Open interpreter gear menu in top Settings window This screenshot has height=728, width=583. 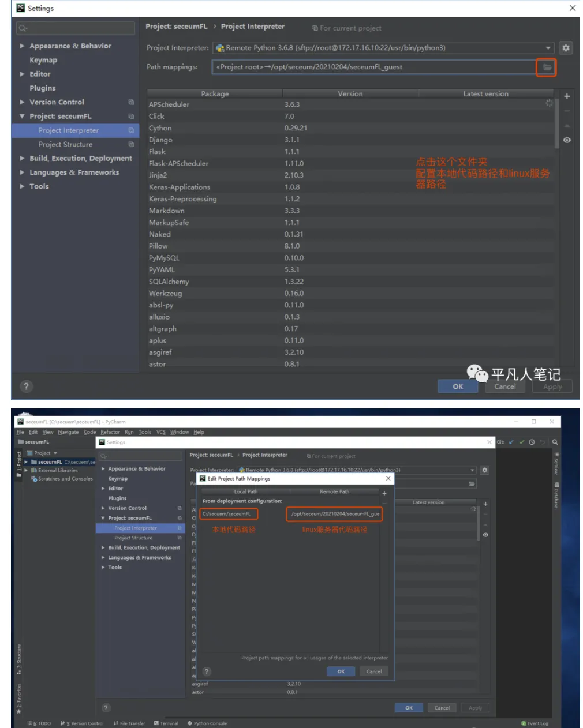pos(566,48)
